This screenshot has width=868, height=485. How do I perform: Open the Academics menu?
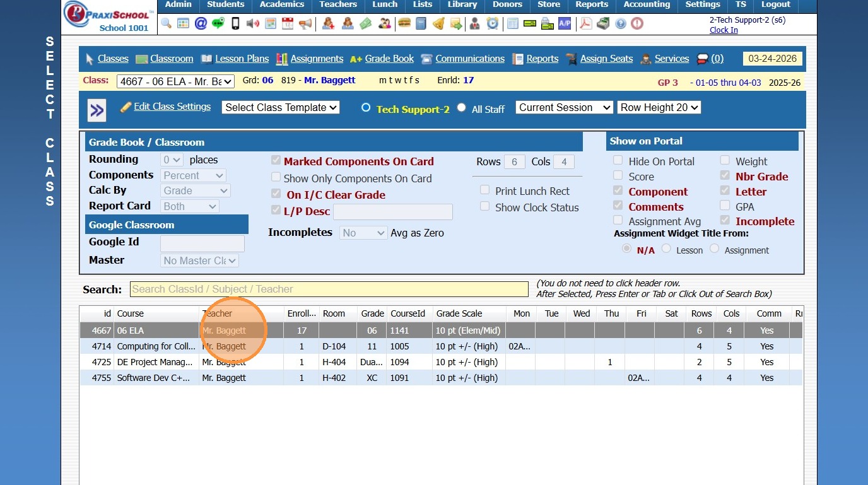click(282, 5)
